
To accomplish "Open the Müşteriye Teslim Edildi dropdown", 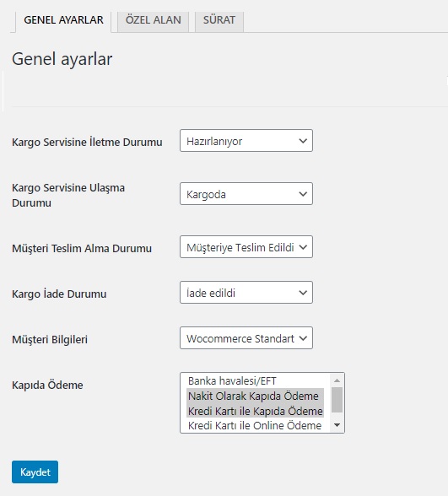I will (246, 246).
